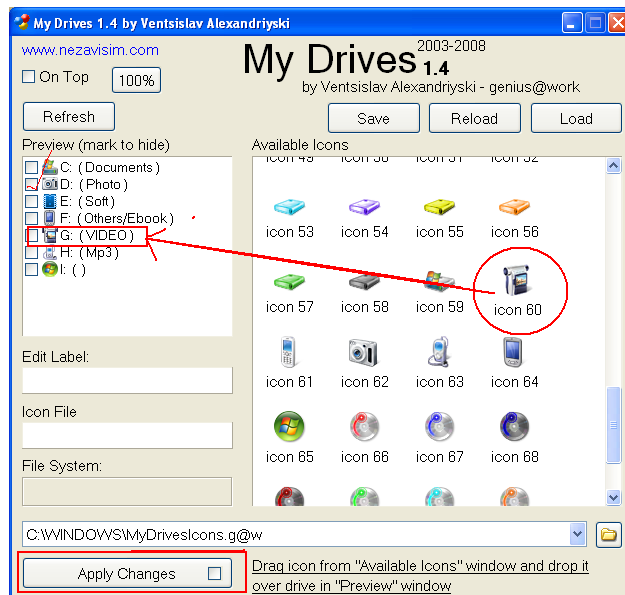This screenshot has height=595, width=625.
Task: Minimize the My Drives window
Action: pos(572,23)
